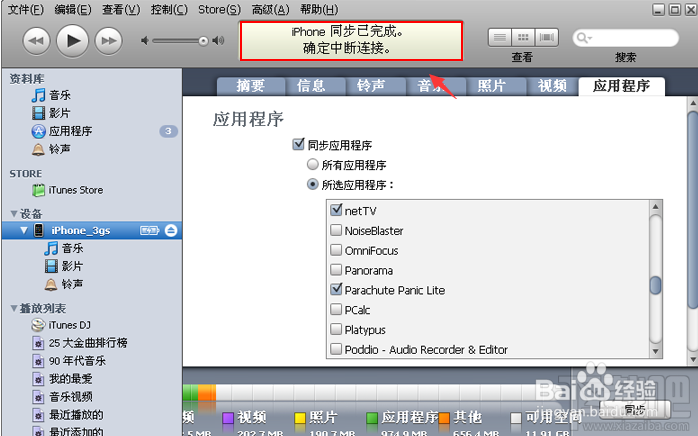Viewport: 698px width, 436px height.
Task: Click the Next track button
Action: click(109, 41)
